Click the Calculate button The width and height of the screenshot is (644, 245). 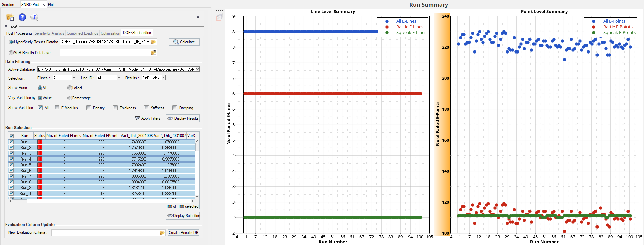tap(184, 42)
